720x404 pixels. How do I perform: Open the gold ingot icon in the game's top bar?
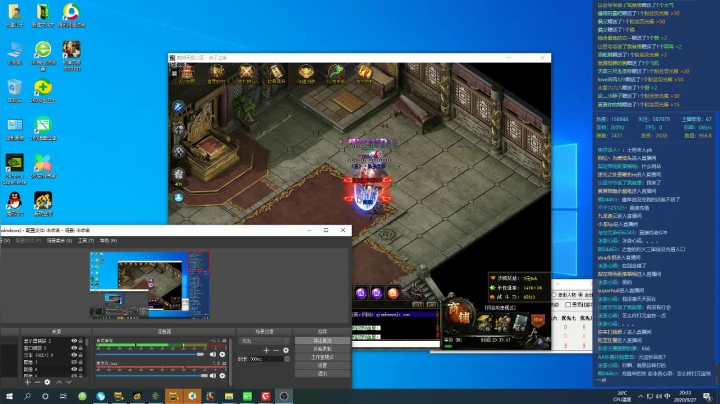(x=306, y=73)
